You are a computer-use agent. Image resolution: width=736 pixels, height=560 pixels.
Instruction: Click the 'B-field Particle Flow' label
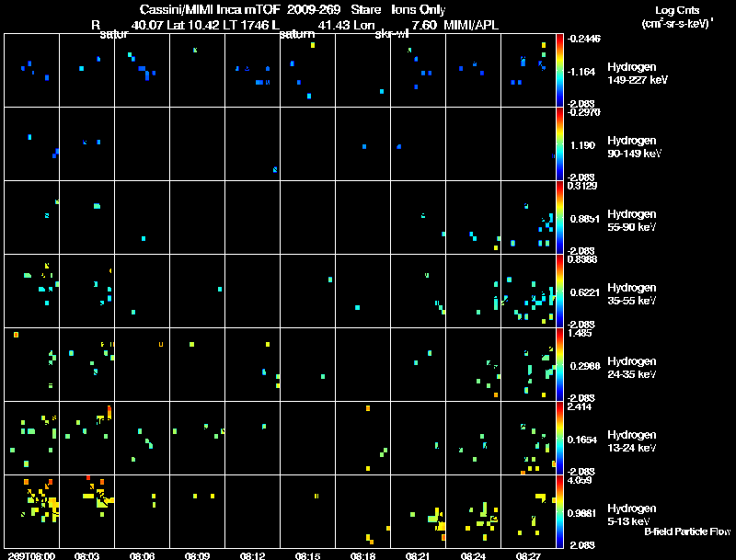point(687,531)
